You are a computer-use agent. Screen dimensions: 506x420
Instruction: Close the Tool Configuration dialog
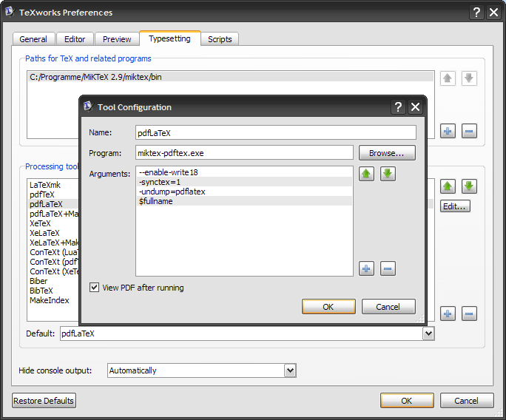point(415,106)
